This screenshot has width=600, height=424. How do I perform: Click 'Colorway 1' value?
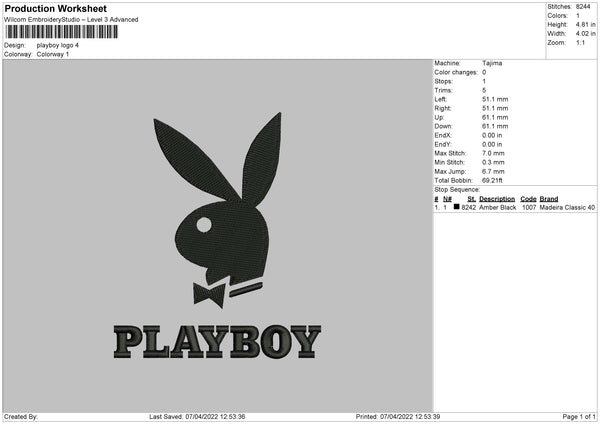tap(53, 54)
